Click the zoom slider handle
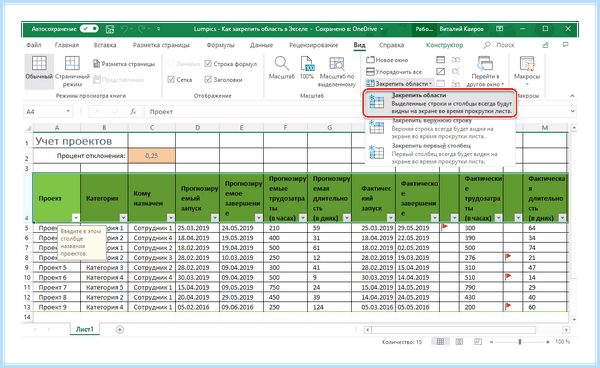 (x=520, y=342)
